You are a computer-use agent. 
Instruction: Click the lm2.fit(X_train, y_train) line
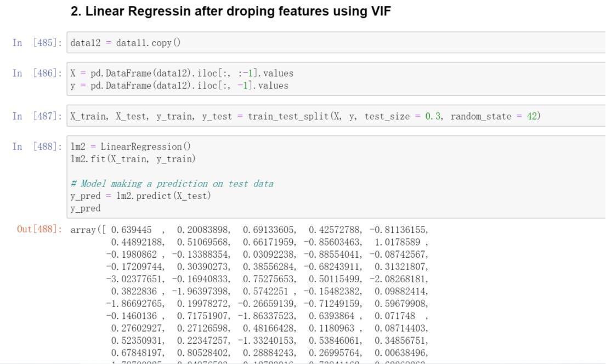pos(133,159)
